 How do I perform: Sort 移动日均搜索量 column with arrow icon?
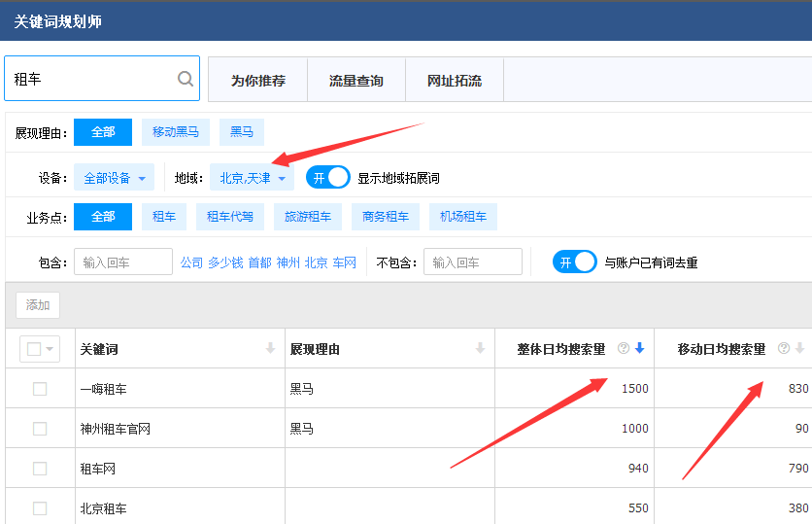(800, 348)
